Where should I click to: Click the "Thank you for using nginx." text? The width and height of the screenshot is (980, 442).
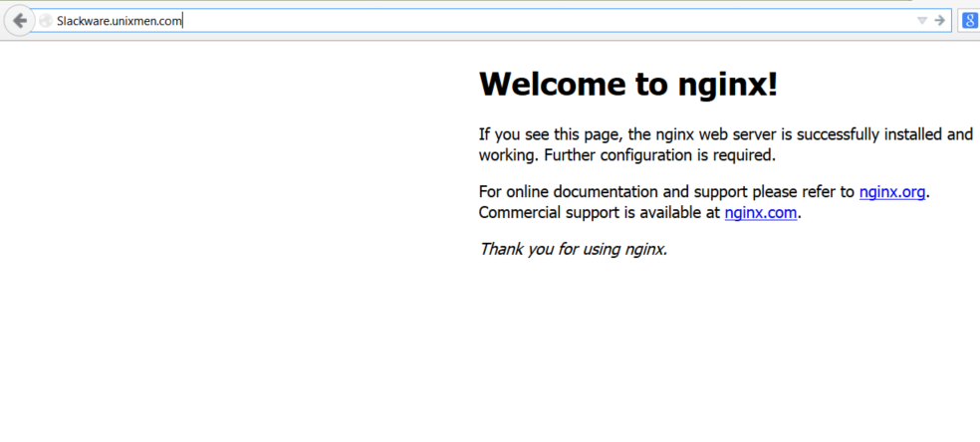pyautogui.click(x=573, y=250)
